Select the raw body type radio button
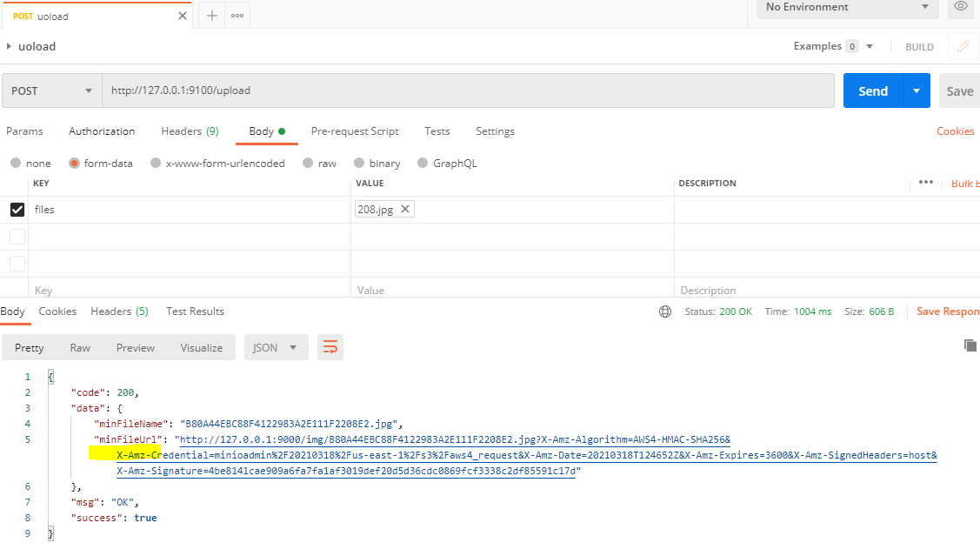This screenshot has width=980, height=556. pos(310,163)
